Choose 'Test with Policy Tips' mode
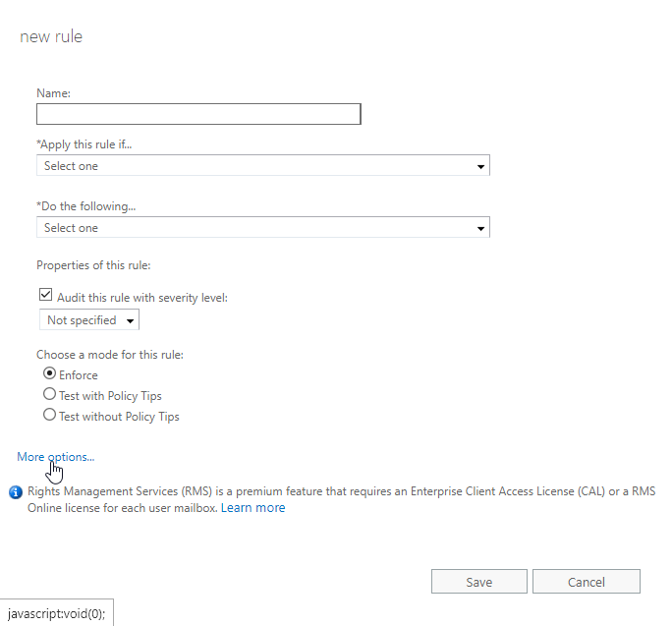The width and height of the screenshot is (672, 626). click(x=49, y=395)
